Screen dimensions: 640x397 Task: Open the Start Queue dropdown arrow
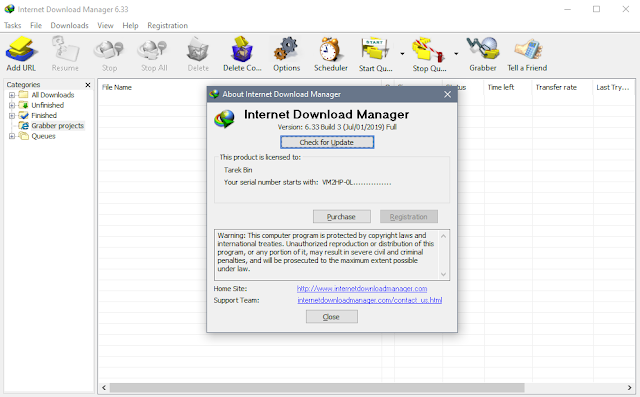coord(402,53)
